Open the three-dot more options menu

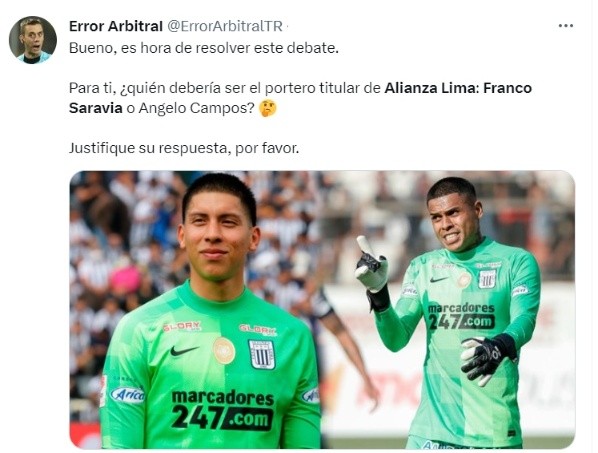click(565, 26)
